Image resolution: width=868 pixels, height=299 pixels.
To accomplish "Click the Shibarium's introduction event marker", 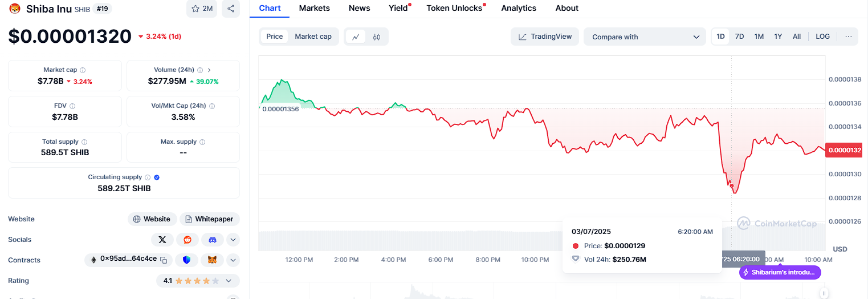I will tap(780, 273).
